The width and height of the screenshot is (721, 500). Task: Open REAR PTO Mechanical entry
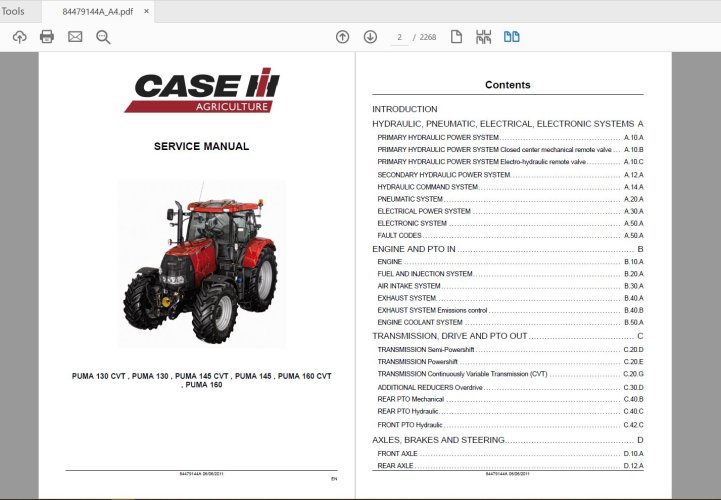(510, 399)
